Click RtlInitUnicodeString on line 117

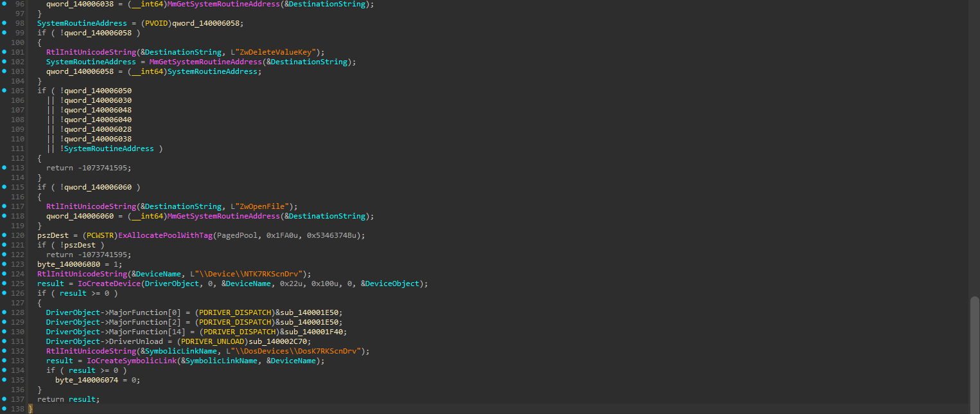(91, 206)
